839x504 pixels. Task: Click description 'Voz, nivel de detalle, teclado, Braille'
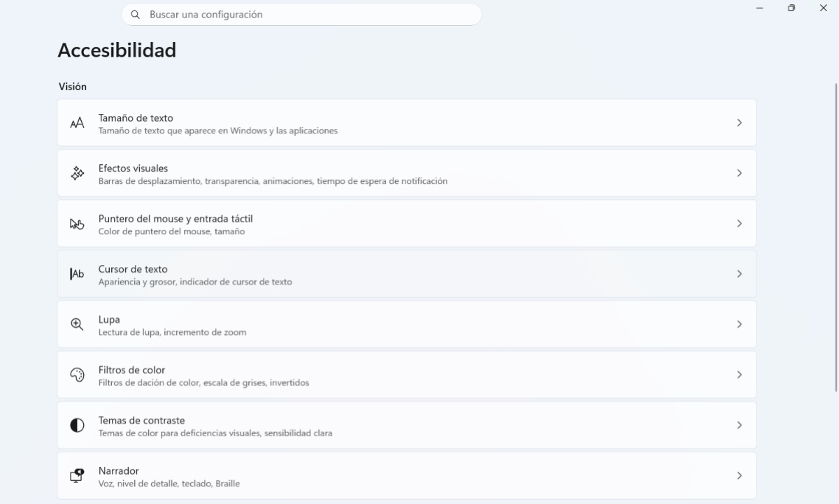point(169,484)
